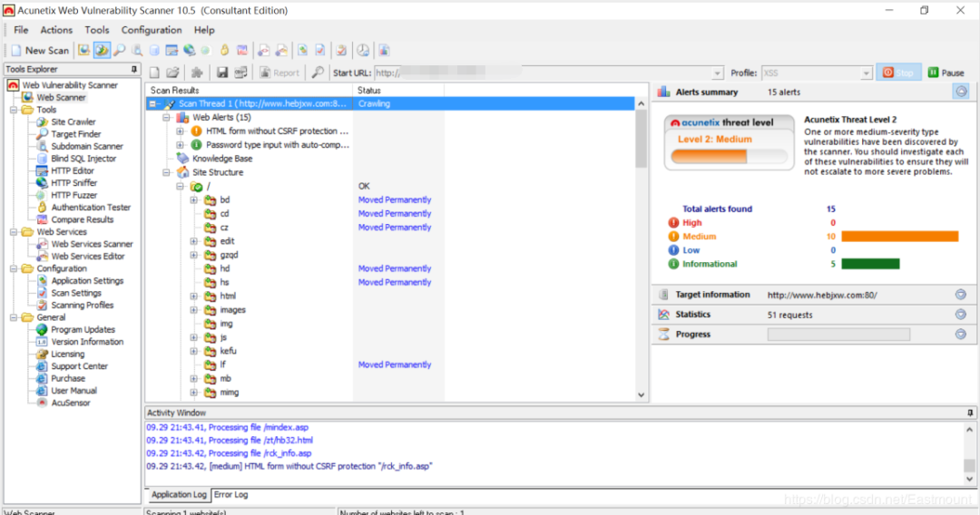Stop the running scan

(x=898, y=73)
